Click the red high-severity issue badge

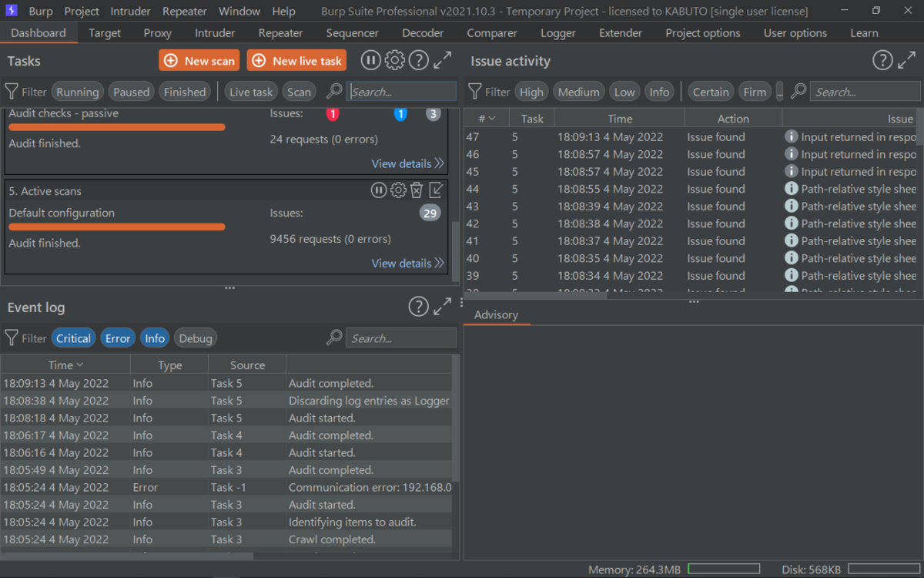pos(333,114)
